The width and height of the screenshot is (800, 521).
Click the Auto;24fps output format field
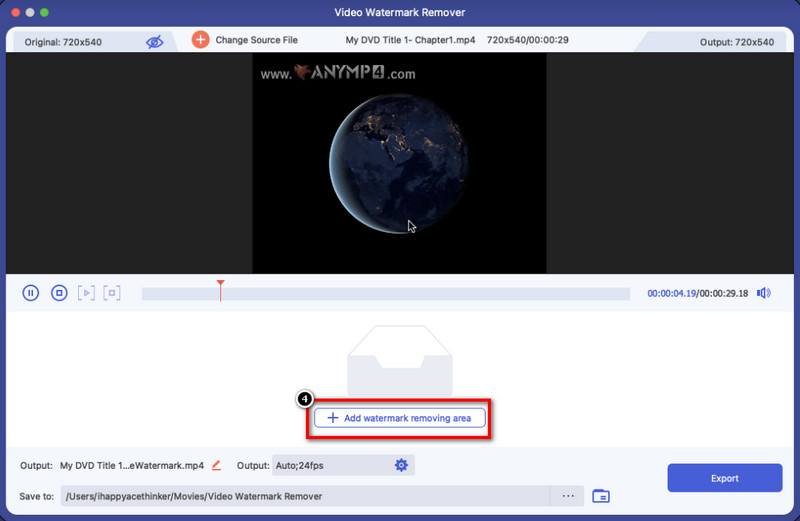(x=343, y=465)
